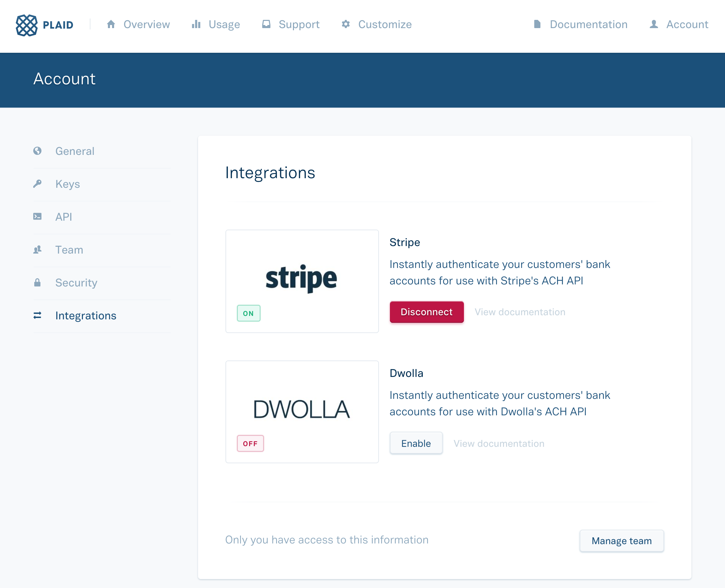View documentation for Dwolla
This screenshot has height=588, width=725.
[499, 443]
